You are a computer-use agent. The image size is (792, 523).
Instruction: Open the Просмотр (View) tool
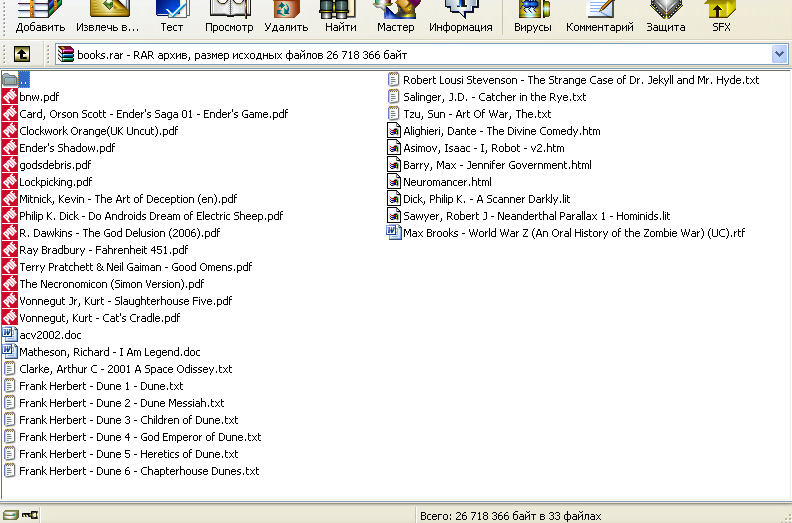[229, 16]
